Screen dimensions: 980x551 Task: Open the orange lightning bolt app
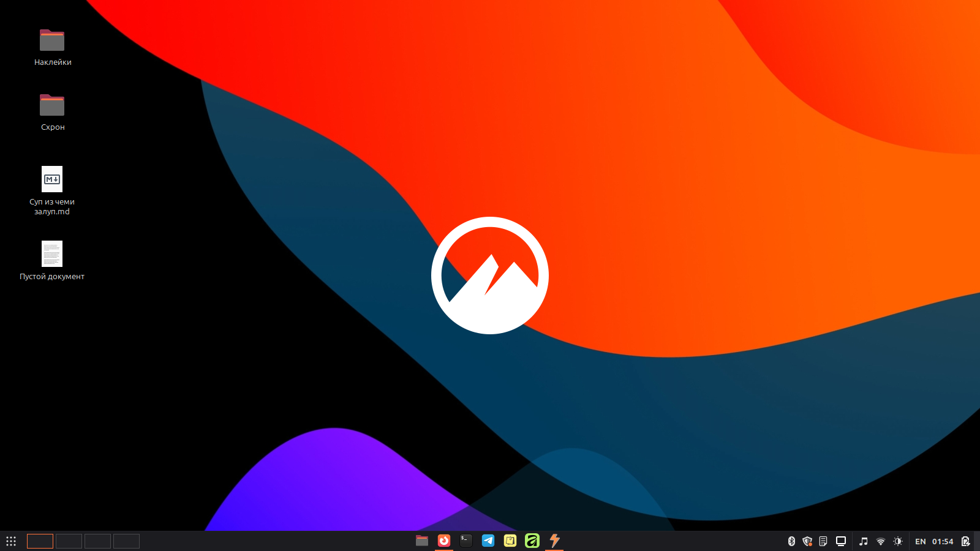pyautogui.click(x=554, y=541)
